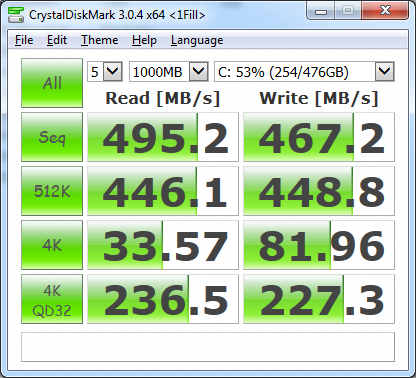The image size is (416, 378).
Task: Click the CrystalDiskMark title bar app icon
Action: click(x=16, y=15)
